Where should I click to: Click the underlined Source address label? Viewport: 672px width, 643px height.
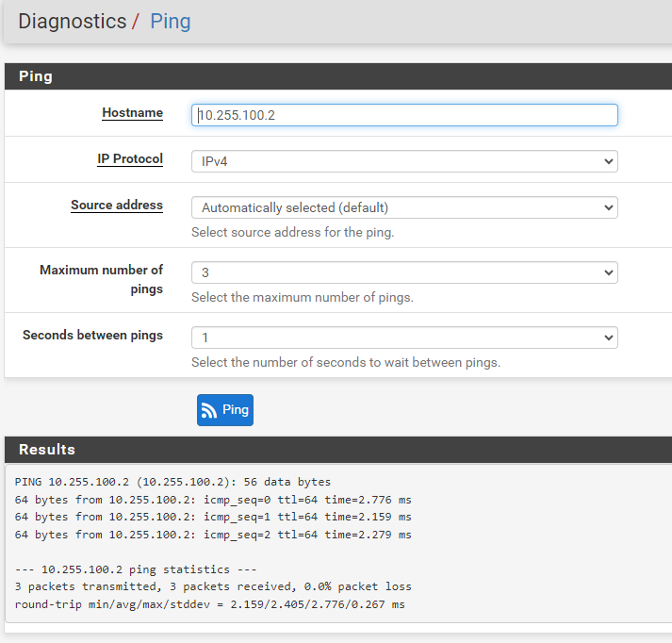click(x=117, y=206)
